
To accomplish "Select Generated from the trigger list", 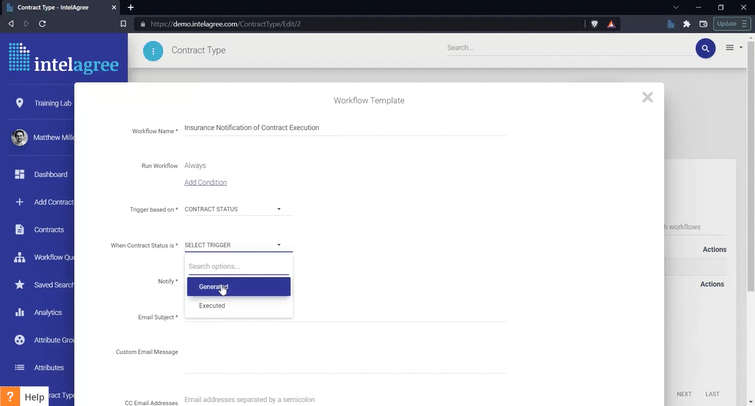I will (238, 287).
